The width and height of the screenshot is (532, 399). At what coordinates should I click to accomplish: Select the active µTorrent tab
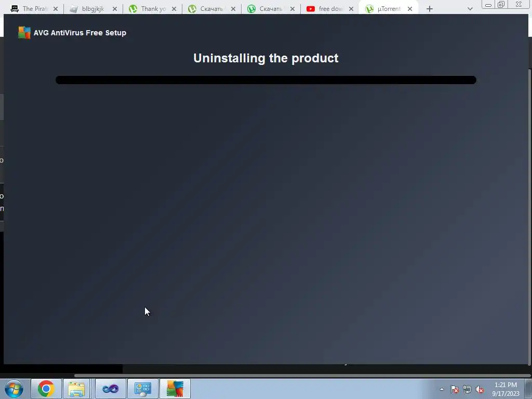(389, 9)
